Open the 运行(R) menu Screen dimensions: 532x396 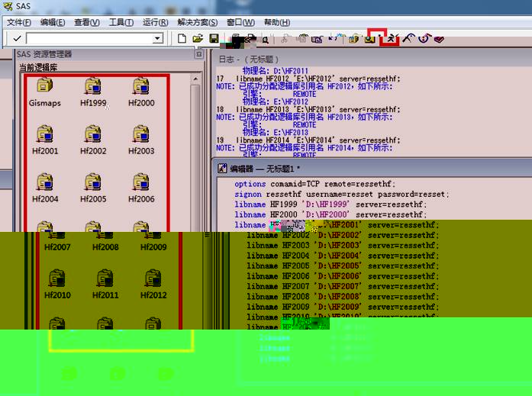[156, 22]
